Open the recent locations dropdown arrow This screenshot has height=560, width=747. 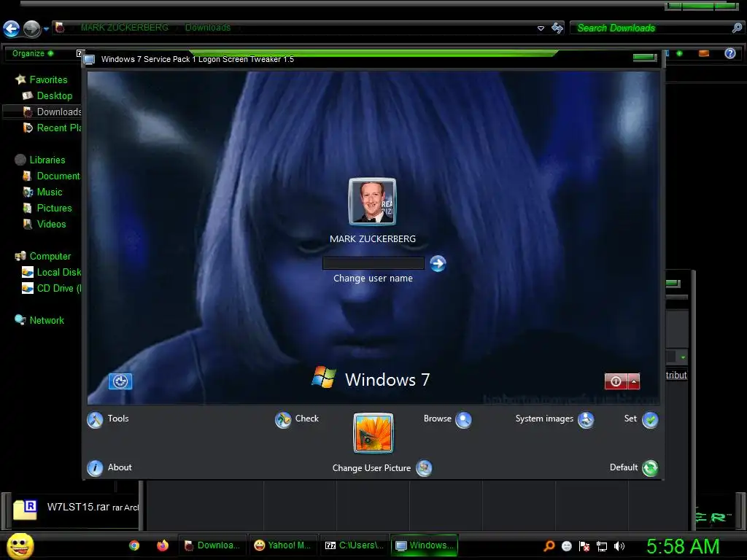(46, 29)
